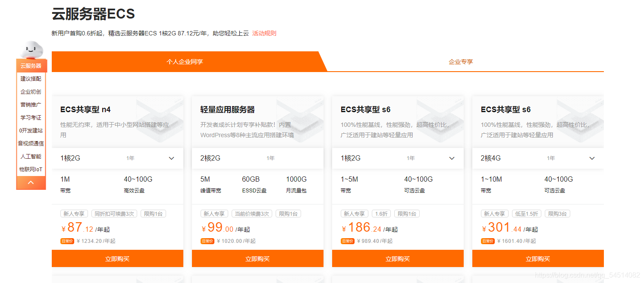Click the 新人专享 tag on n4 card
This screenshot has height=283, width=644.
click(x=74, y=214)
